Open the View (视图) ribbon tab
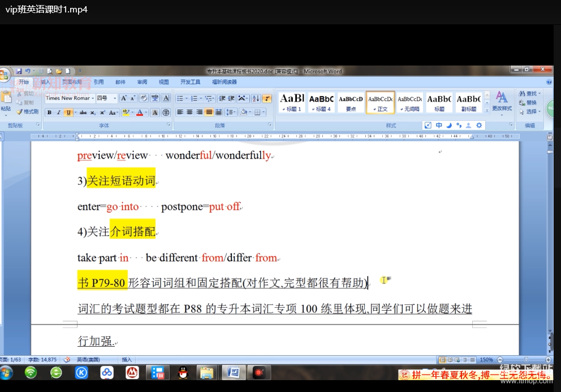The height and width of the screenshot is (392, 561). (x=163, y=82)
